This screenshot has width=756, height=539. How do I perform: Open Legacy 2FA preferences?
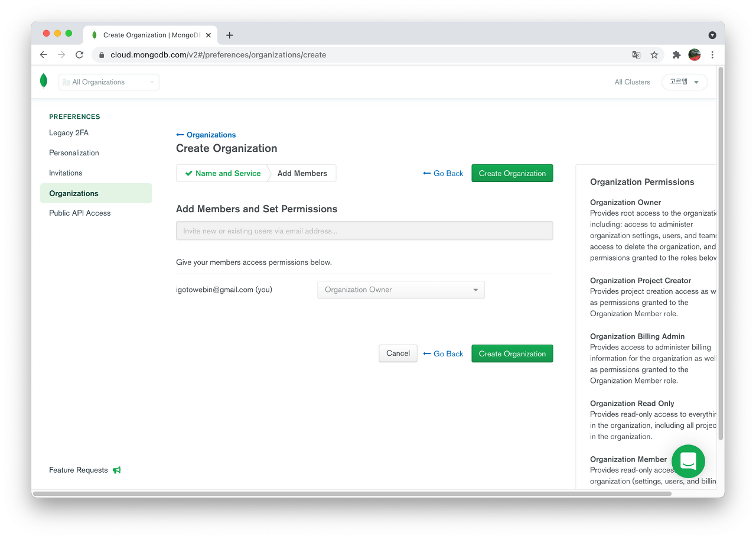[x=69, y=133]
